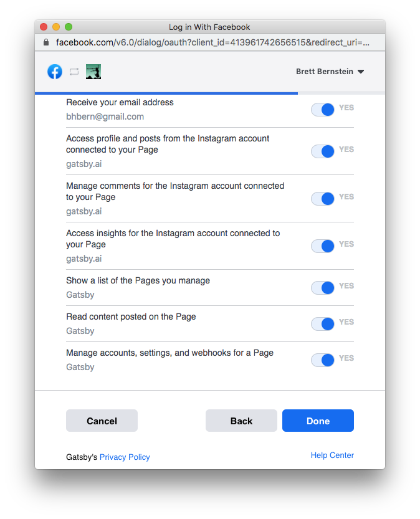Click the bhbern@gmail.com email text
Image resolution: width=420 pixels, height=519 pixels.
coord(105,117)
